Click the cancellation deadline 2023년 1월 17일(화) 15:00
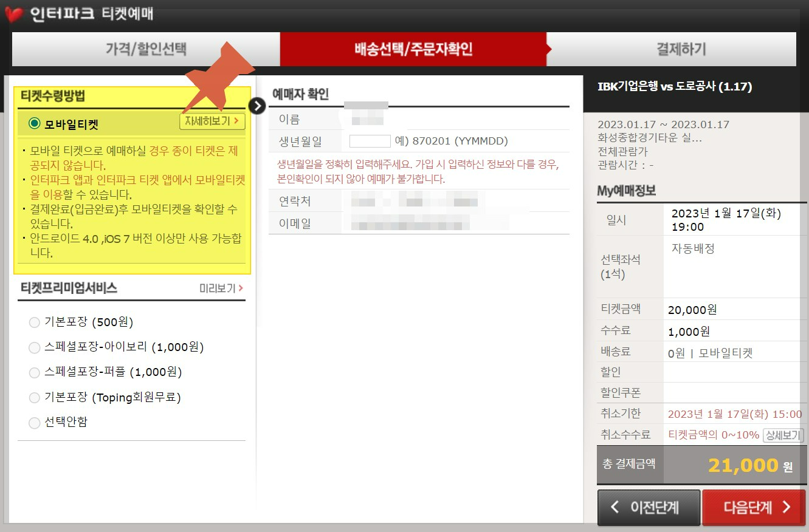 [735, 414]
